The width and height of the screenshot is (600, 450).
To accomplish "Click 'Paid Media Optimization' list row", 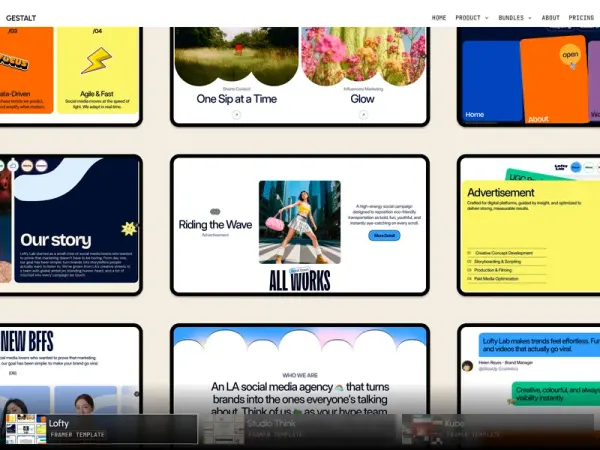I will click(507, 279).
